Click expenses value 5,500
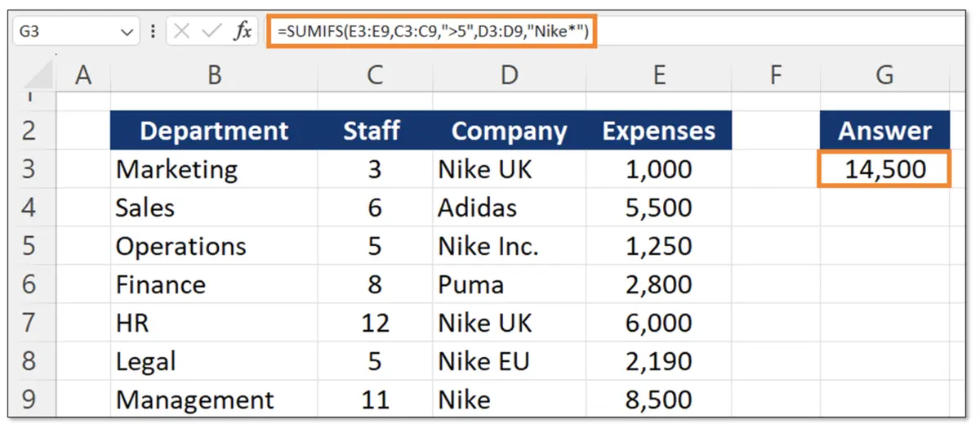The width and height of the screenshot is (980, 429). click(659, 208)
